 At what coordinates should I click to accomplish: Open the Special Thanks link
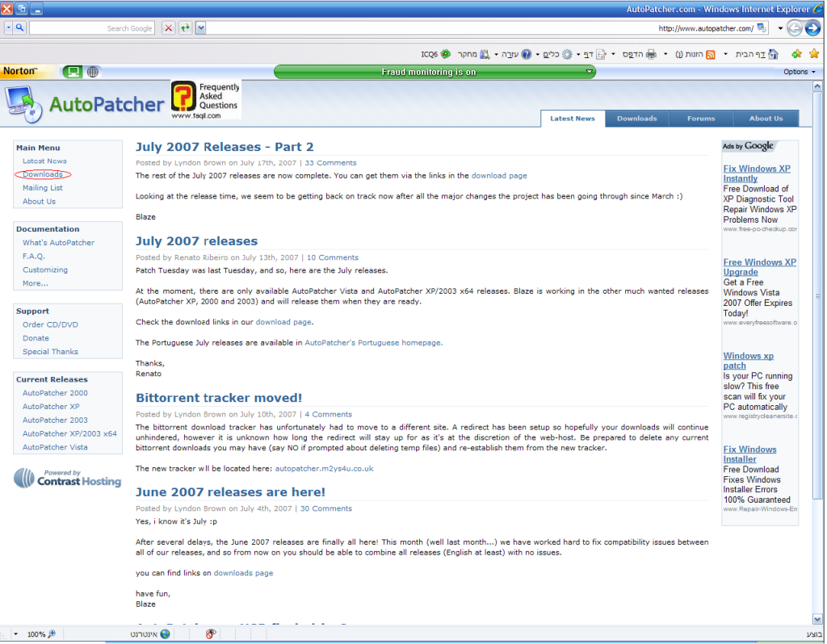(x=50, y=352)
